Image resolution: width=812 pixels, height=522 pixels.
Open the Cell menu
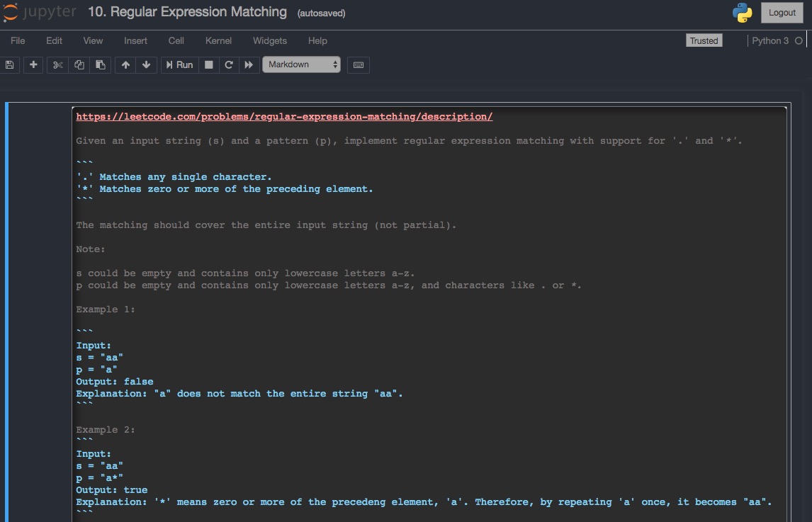point(176,40)
